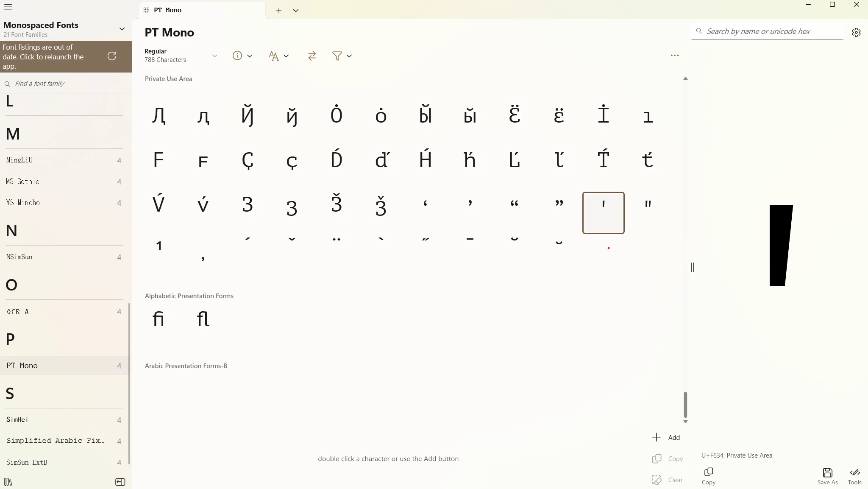Select the fi ligature character

point(159,319)
